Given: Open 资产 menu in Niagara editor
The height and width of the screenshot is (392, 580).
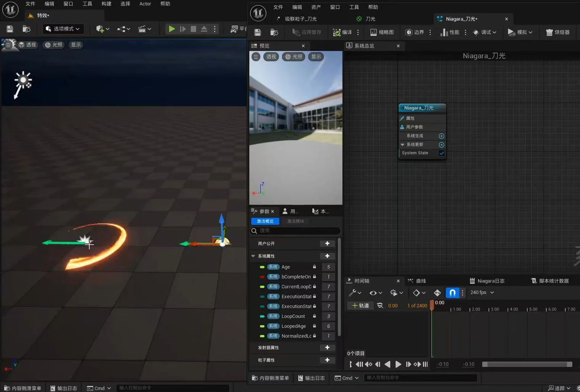Looking at the screenshot, I should pos(316,7).
